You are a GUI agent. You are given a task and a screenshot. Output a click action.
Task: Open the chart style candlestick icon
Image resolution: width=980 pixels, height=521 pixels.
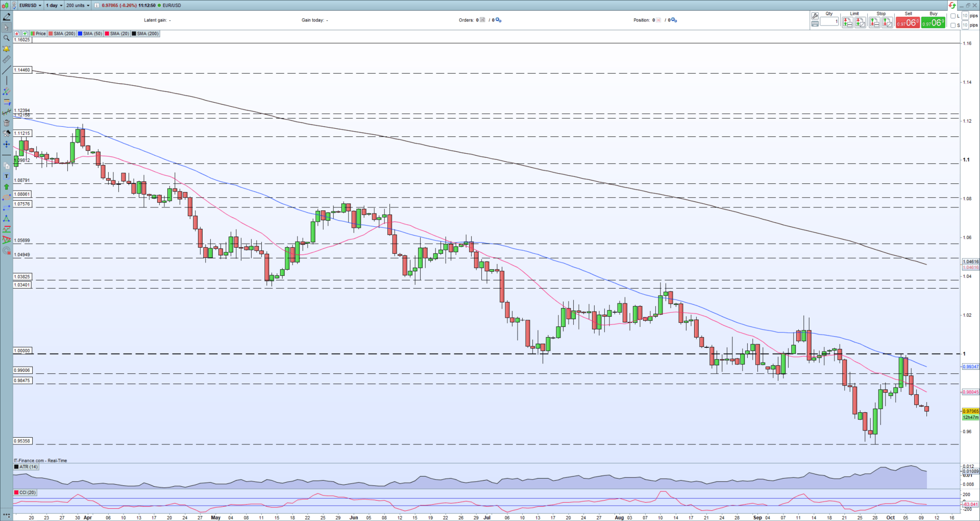click(x=6, y=5)
